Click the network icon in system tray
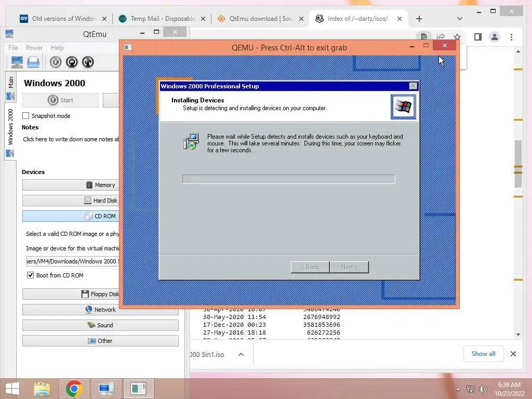The height and width of the screenshot is (399, 532). [x=471, y=389]
